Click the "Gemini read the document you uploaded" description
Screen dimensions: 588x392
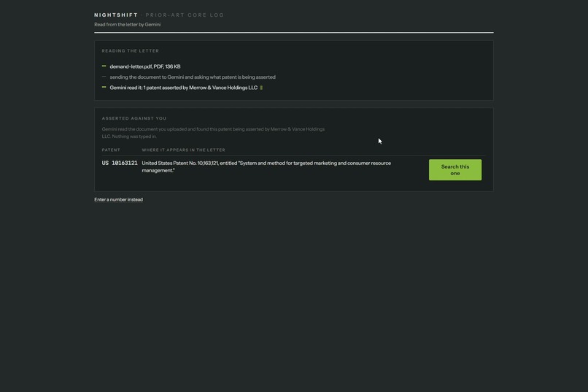pos(213,133)
